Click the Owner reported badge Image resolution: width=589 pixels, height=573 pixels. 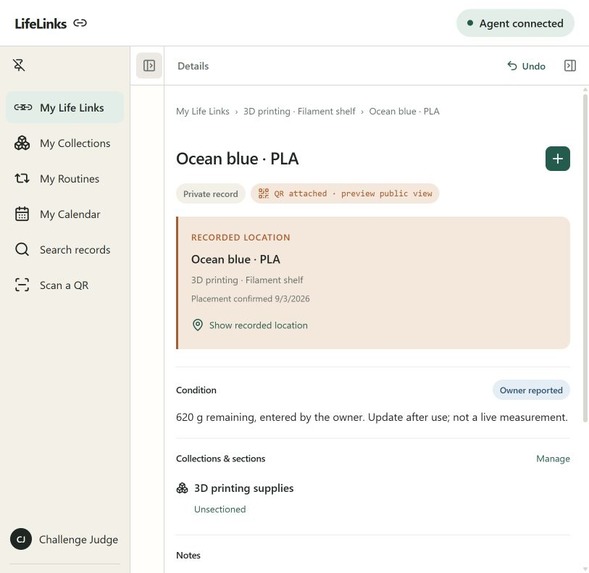pyautogui.click(x=531, y=390)
